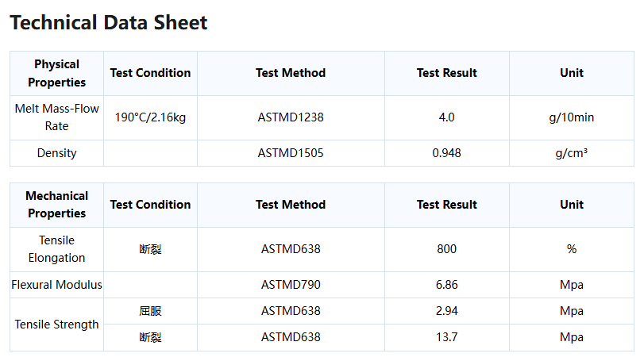The image size is (644, 361).
Task: Click the 2.94 tensile strength result
Action: tap(447, 311)
